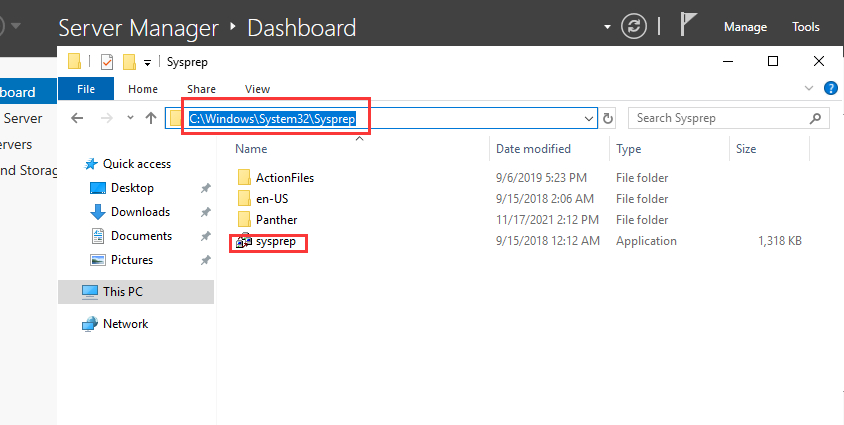This screenshot has height=425, width=844.
Task: Open the recent locations dropdown
Action: (130, 118)
